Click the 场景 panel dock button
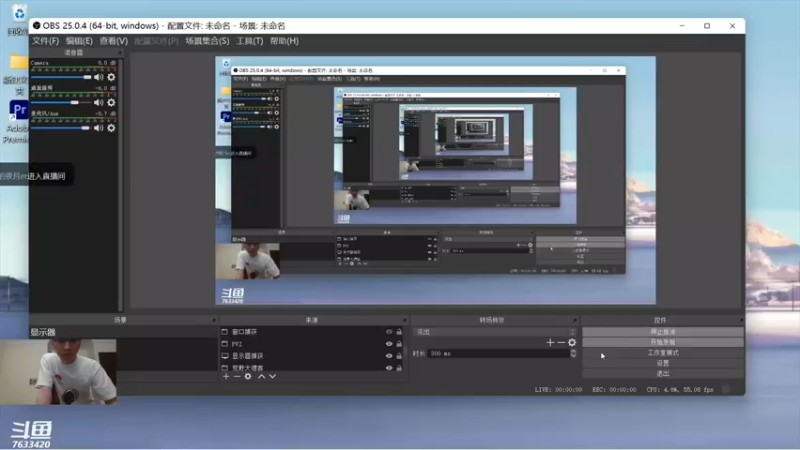The height and width of the screenshot is (450, 800). point(214,320)
